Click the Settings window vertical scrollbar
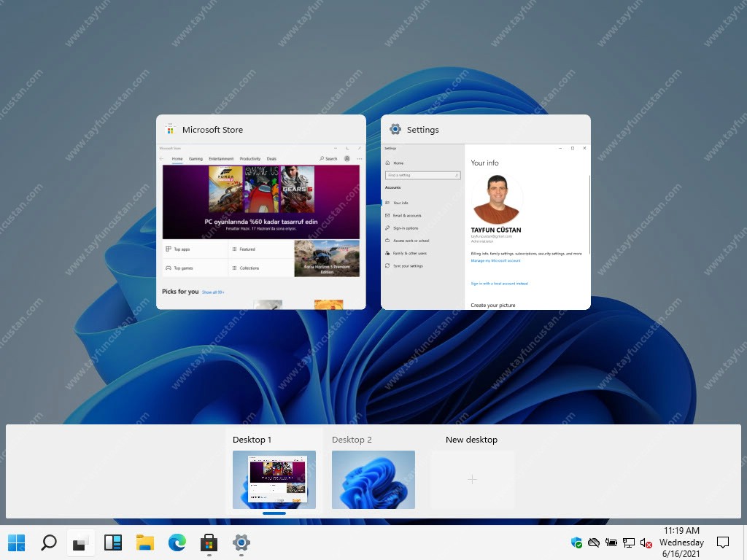The width and height of the screenshot is (747, 560). (589, 214)
